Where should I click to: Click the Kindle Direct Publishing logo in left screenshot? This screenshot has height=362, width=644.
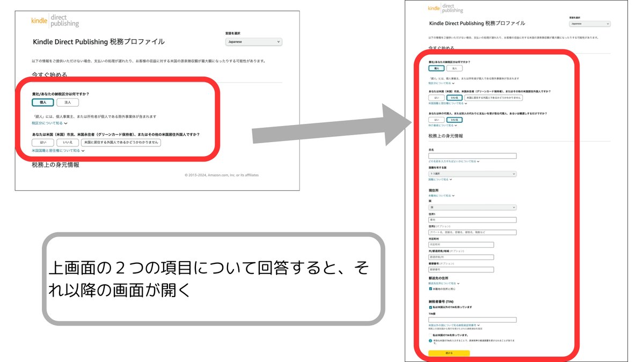pyautogui.click(x=55, y=20)
